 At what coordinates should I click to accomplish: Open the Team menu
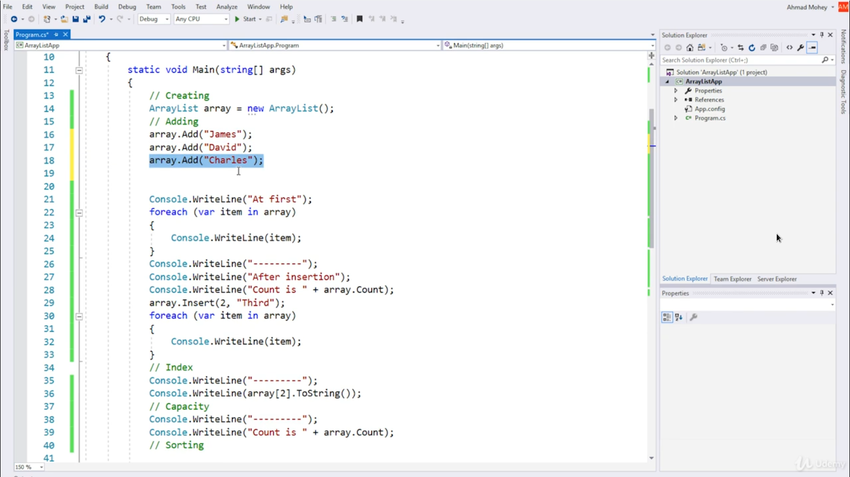pyautogui.click(x=153, y=7)
